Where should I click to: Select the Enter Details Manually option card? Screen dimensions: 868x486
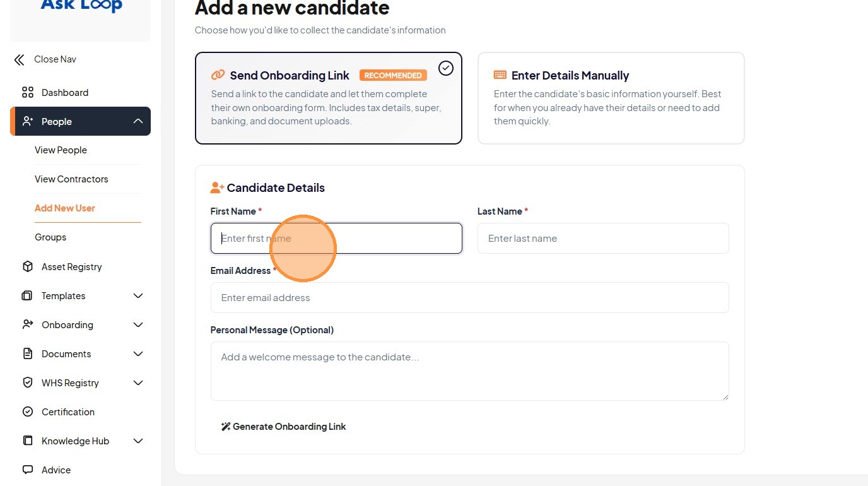(x=611, y=98)
